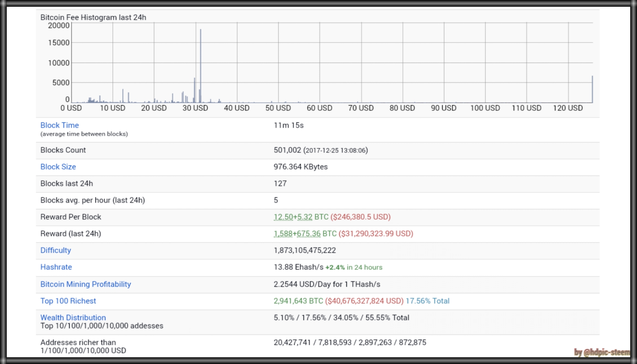The height and width of the screenshot is (364, 637).
Task: Select the difficulty value 1,873,105,475,222
Action: (305, 250)
